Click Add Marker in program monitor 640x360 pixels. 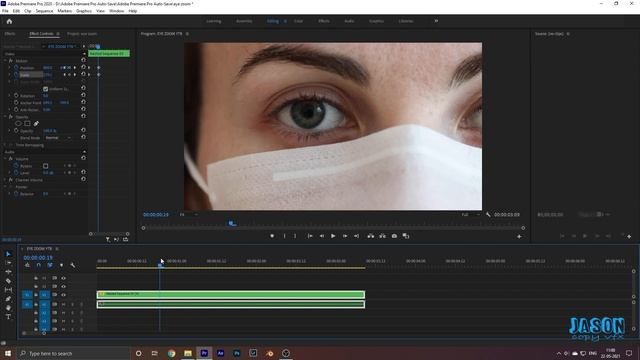tap(272, 236)
